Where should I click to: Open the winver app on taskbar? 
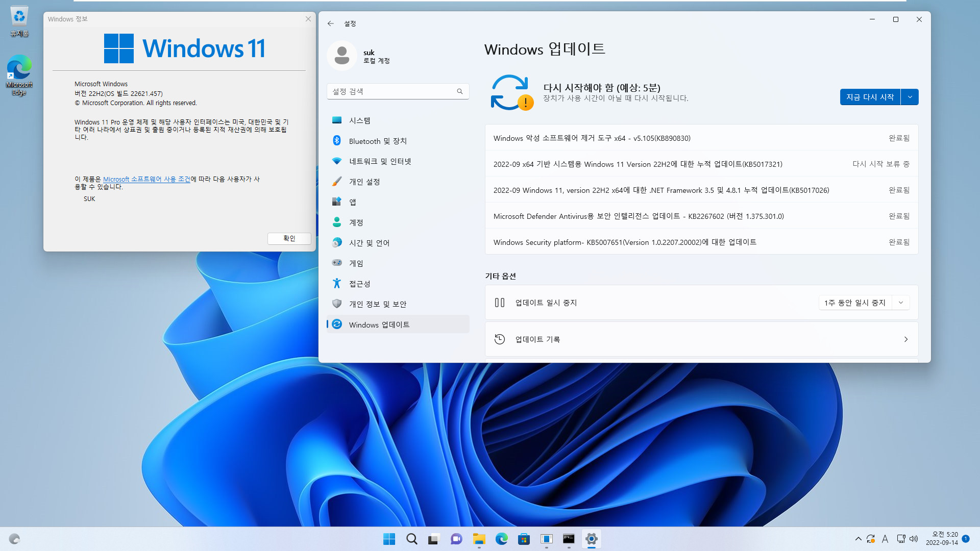click(x=546, y=539)
